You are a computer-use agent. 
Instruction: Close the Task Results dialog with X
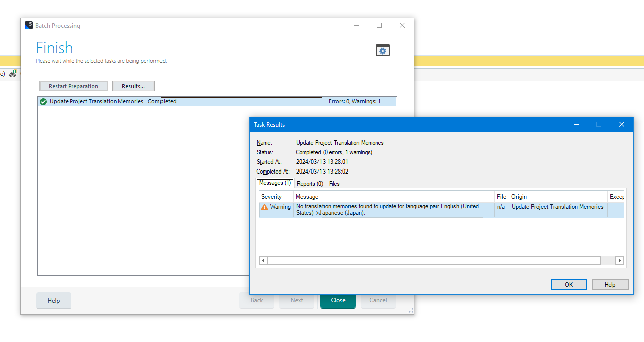pyautogui.click(x=622, y=125)
